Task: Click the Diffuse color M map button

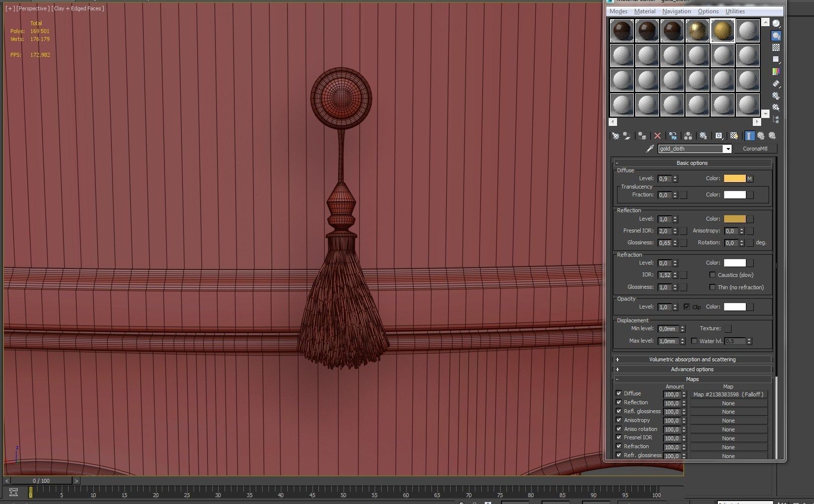Action: tap(750, 179)
